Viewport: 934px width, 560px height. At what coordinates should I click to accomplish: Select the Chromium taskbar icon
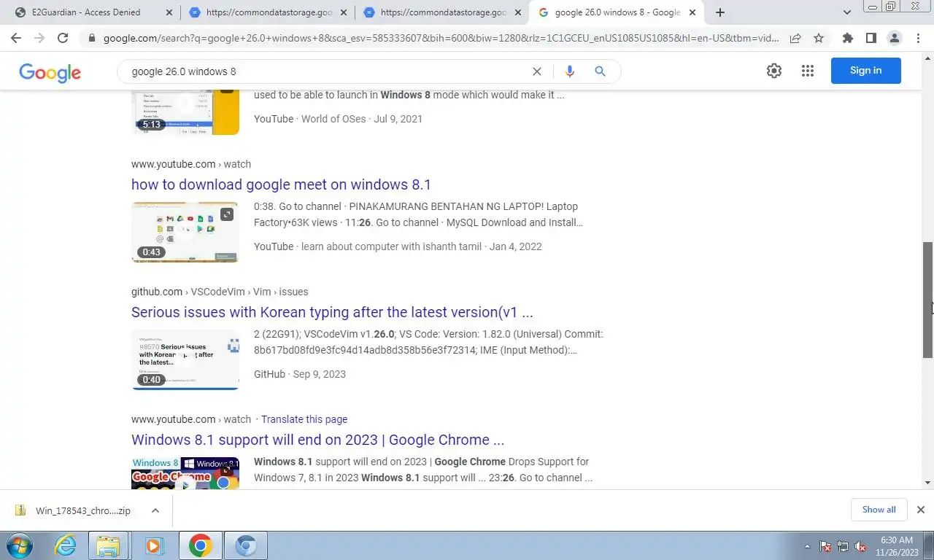click(x=246, y=545)
